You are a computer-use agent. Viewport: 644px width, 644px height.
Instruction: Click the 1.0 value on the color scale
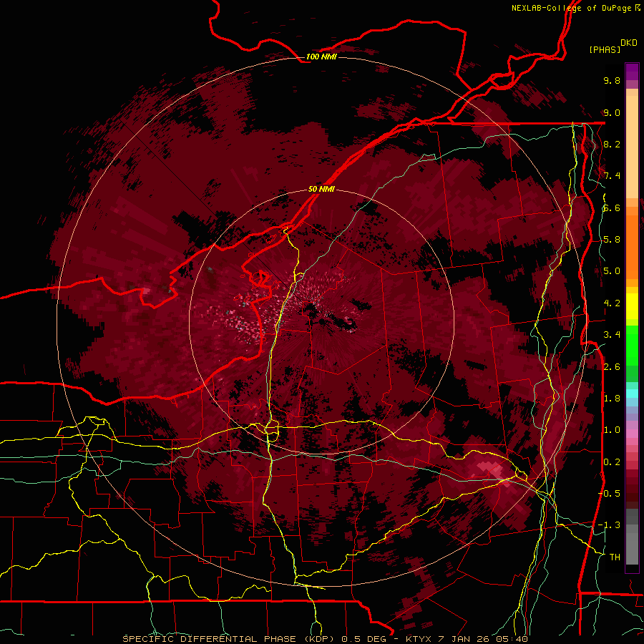(x=612, y=430)
